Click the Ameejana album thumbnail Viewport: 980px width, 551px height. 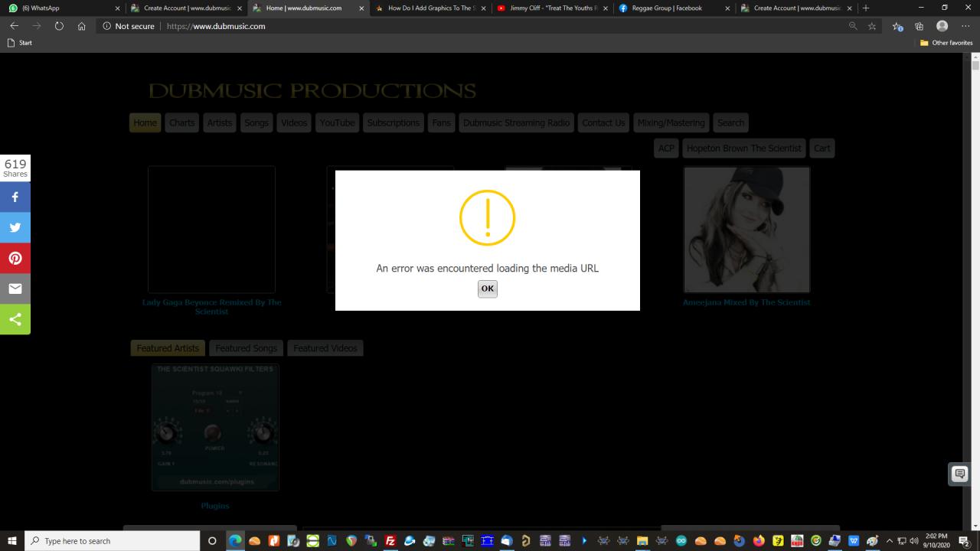[x=746, y=230]
